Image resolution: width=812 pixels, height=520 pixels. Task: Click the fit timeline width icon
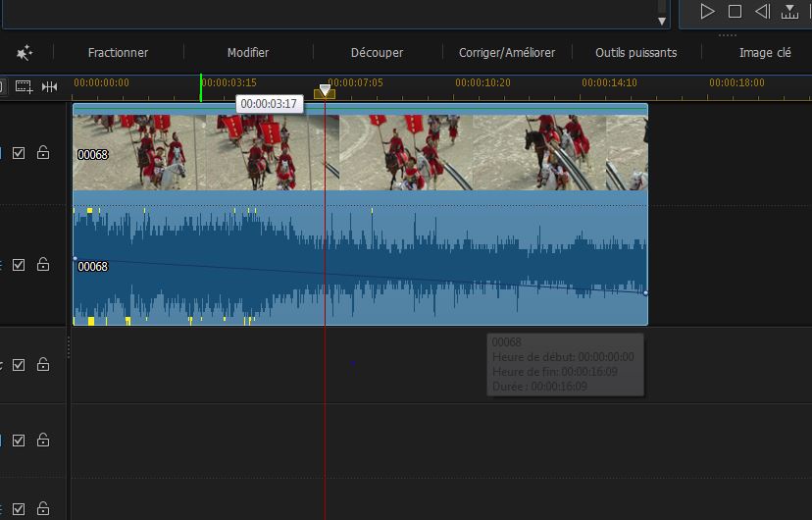tap(49, 86)
